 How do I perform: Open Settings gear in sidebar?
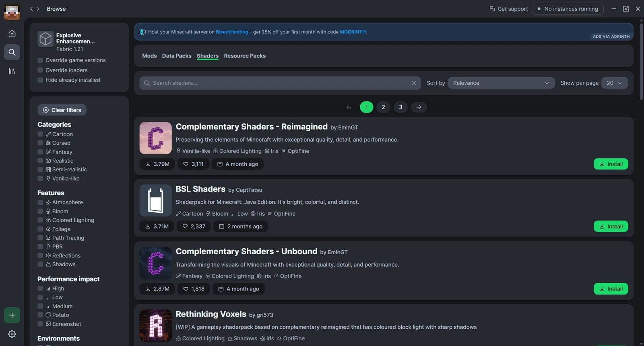click(12, 334)
